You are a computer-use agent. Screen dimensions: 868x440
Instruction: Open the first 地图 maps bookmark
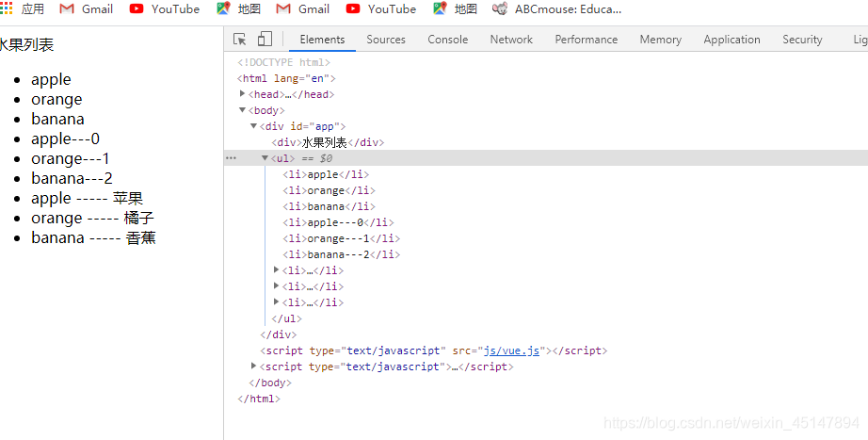tap(238, 8)
